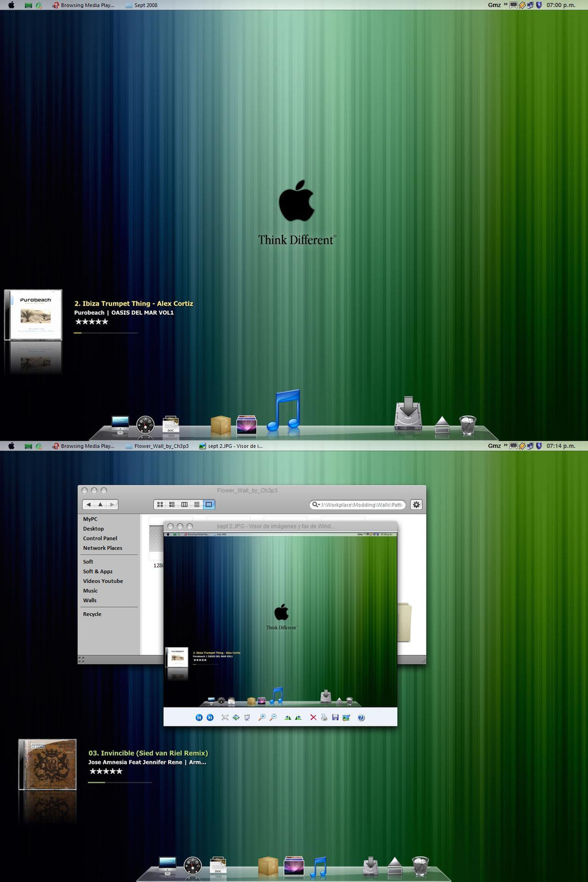588x882 pixels.
Task: Open the trash can in 07:14 p.m. dock
Action: click(x=421, y=866)
